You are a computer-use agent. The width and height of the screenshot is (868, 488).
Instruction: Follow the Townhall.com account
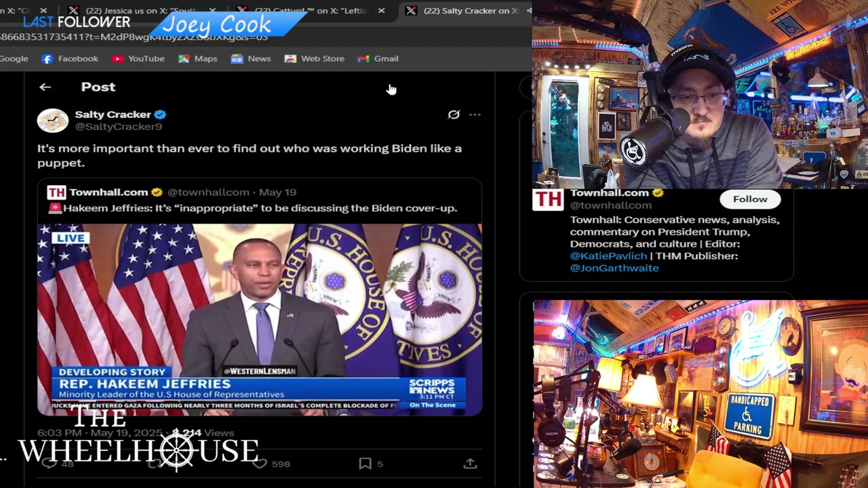tap(750, 199)
